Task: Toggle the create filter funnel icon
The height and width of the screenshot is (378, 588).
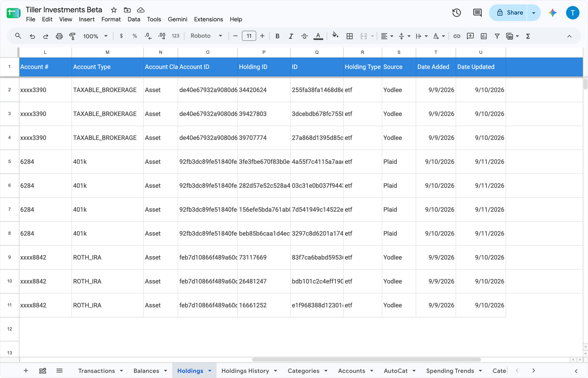Action: [x=497, y=36]
